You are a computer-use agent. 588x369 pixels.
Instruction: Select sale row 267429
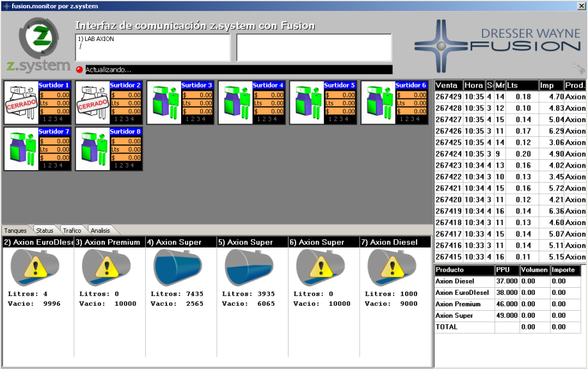(511, 97)
